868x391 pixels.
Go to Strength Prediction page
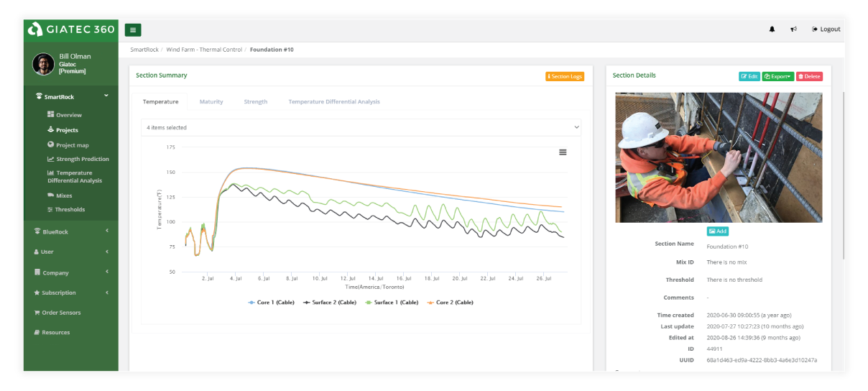click(x=82, y=159)
